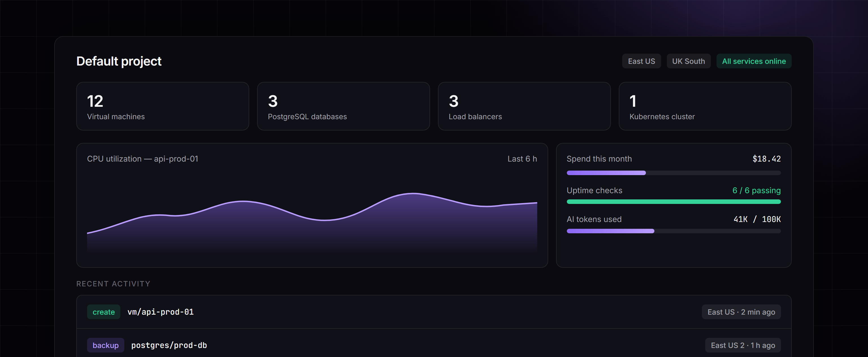The height and width of the screenshot is (357, 868).
Task: Click the Default project heading
Action: pos(119,61)
